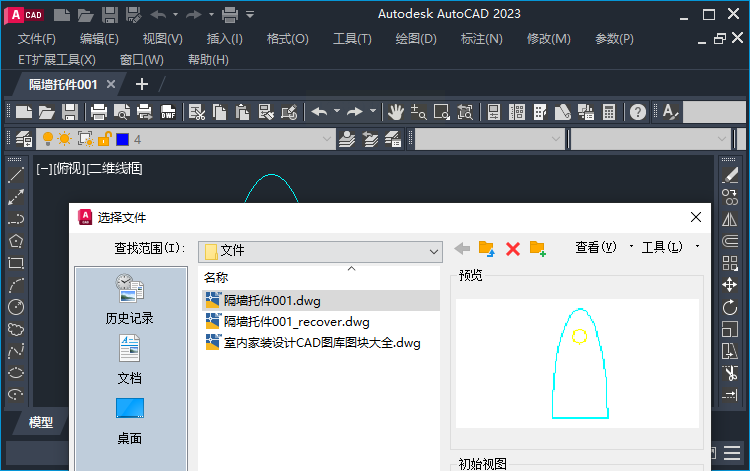Select the Revision Cloud tool

pyautogui.click(x=16, y=329)
